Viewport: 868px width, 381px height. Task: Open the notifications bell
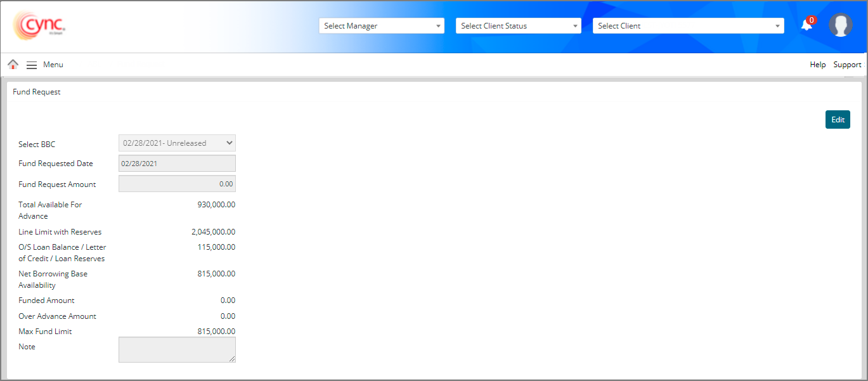click(806, 26)
